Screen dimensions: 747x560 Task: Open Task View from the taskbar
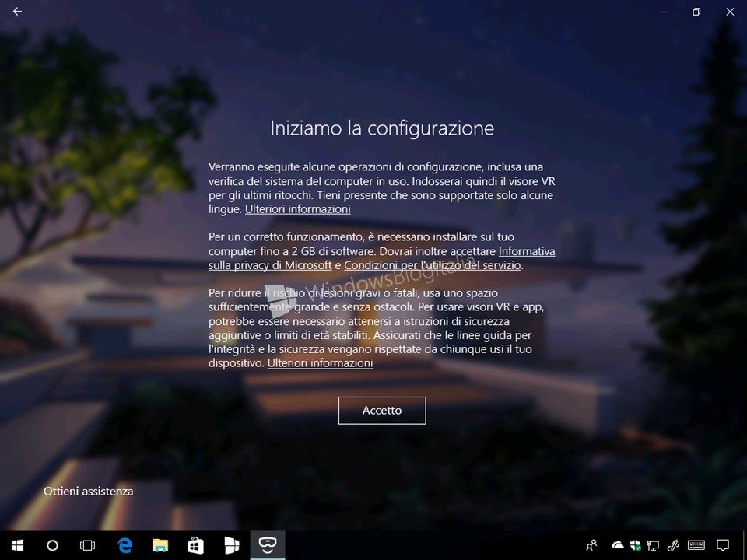point(88,545)
